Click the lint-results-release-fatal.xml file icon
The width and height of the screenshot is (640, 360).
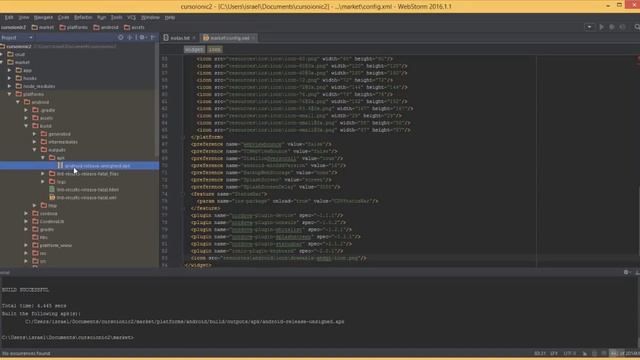point(52,198)
